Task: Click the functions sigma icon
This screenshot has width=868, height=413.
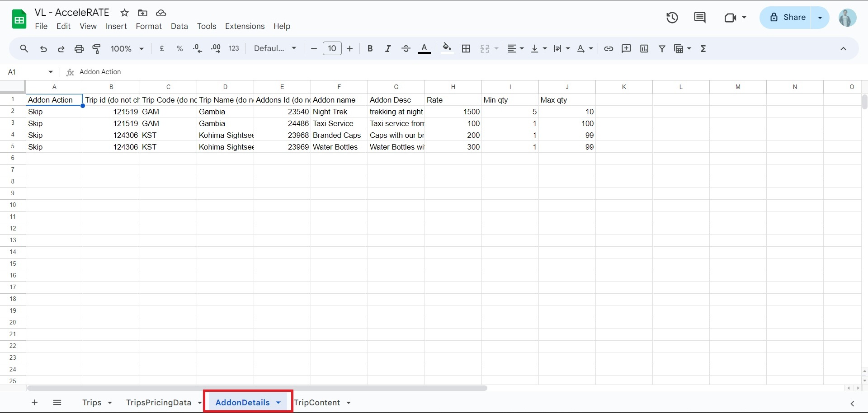Action: pyautogui.click(x=703, y=49)
